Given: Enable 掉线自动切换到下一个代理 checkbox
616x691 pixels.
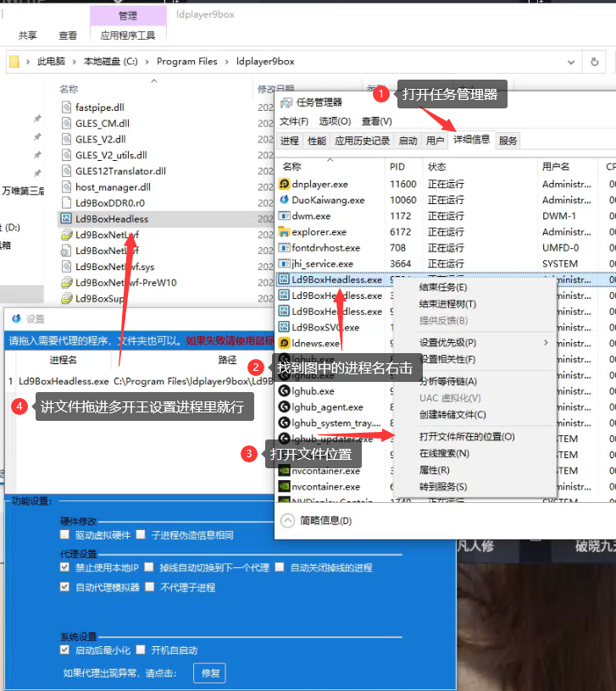Looking at the screenshot, I should (149, 567).
